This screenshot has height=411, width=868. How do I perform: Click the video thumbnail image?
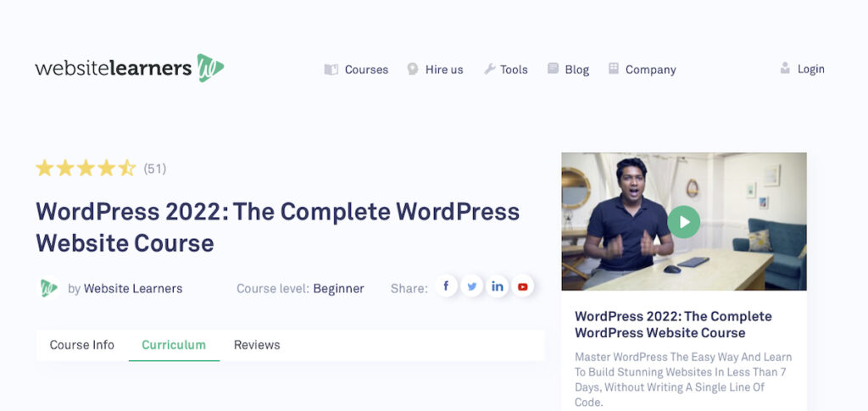[684, 221]
